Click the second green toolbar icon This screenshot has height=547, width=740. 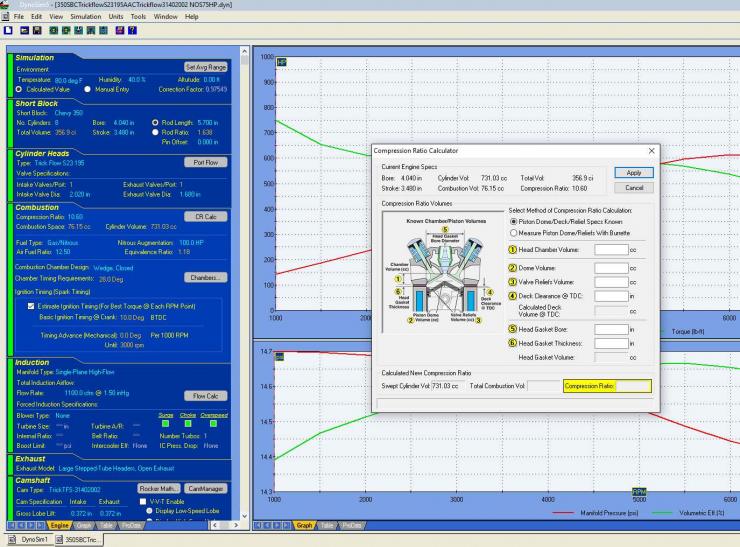(66, 30)
